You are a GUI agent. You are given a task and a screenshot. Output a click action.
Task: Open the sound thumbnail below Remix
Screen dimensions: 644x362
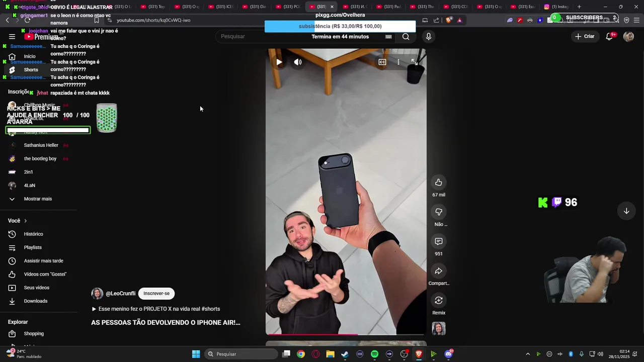[x=439, y=328]
